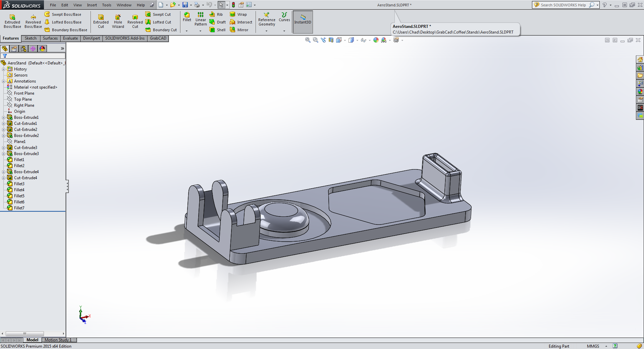
Task: Open the Intersect tool
Action: click(241, 22)
